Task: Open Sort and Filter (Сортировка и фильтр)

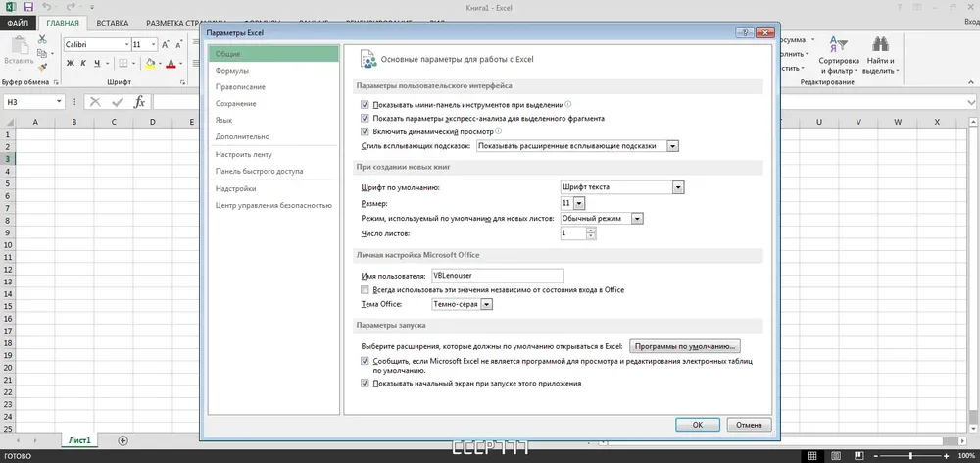Action: [839, 55]
